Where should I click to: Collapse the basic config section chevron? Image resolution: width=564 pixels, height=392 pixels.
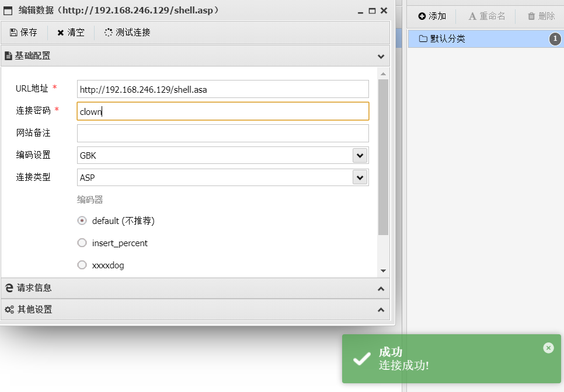point(381,57)
